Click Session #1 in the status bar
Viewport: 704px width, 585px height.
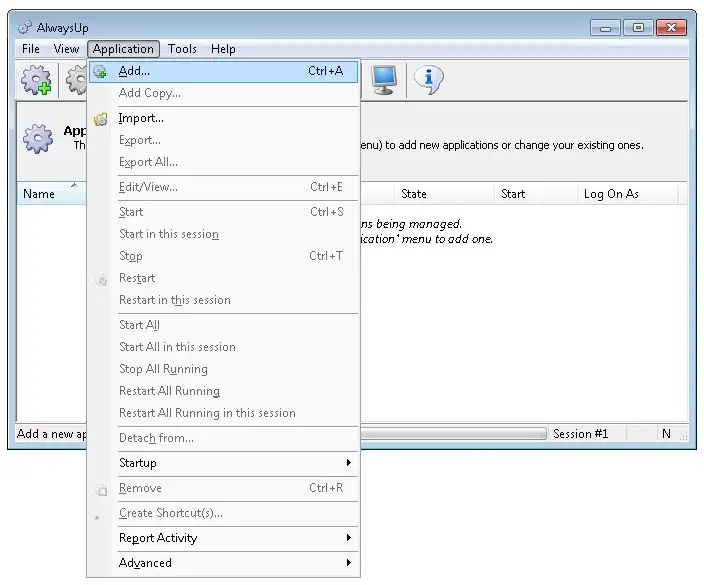581,434
